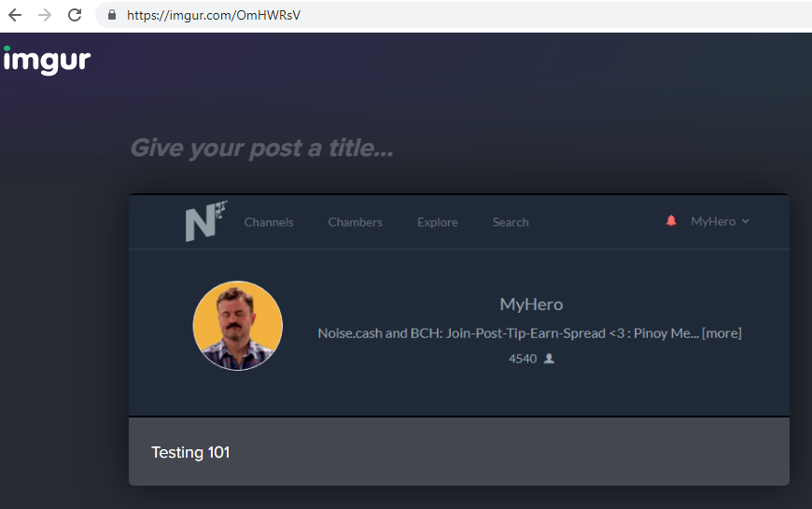Click the followers person icon

click(549, 358)
